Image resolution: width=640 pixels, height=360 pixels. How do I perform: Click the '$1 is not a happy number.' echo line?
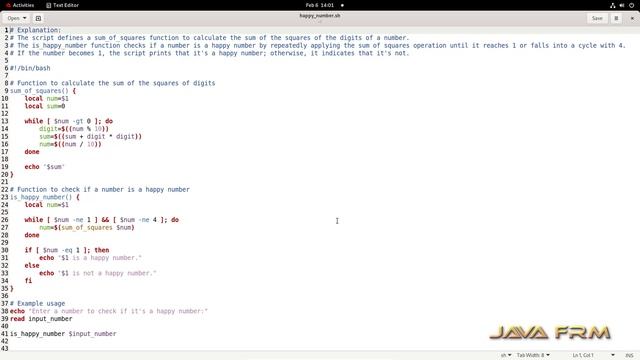click(98, 273)
